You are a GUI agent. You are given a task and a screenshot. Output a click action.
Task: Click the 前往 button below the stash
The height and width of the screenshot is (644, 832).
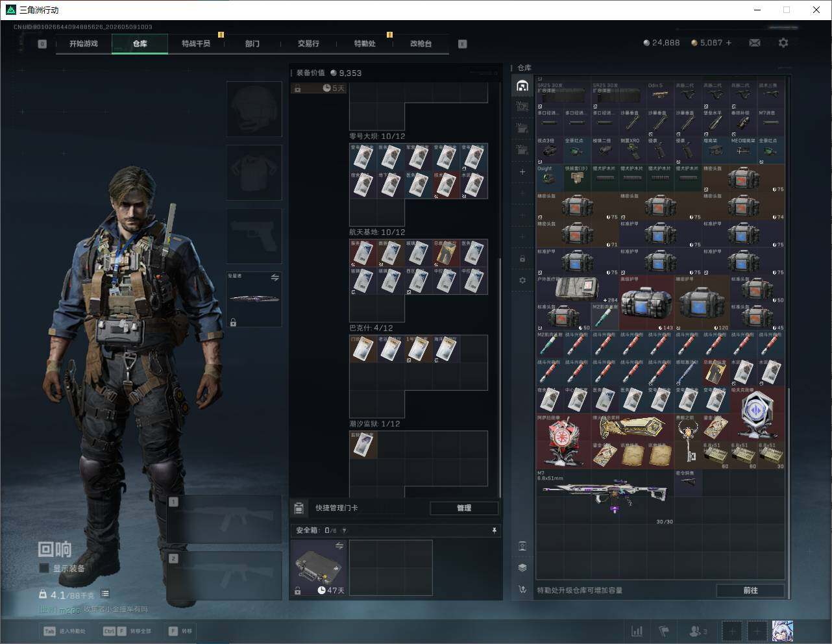click(x=750, y=590)
